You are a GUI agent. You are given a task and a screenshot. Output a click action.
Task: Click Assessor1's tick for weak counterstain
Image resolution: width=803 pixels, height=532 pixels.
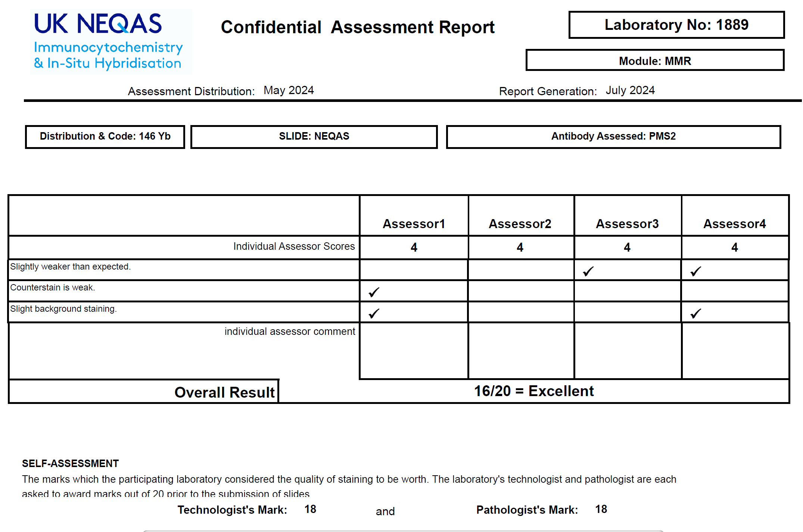pyautogui.click(x=374, y=292)
